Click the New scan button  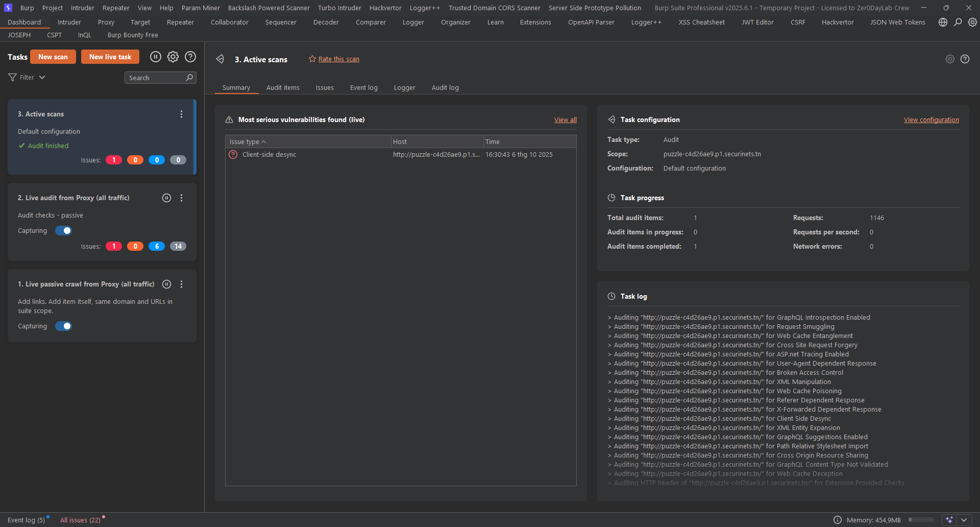tap(53, 57)
